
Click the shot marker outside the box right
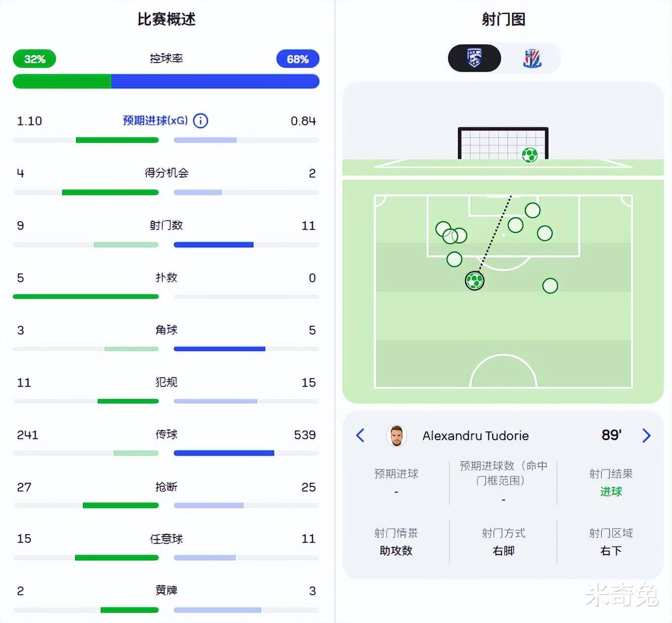550,286
